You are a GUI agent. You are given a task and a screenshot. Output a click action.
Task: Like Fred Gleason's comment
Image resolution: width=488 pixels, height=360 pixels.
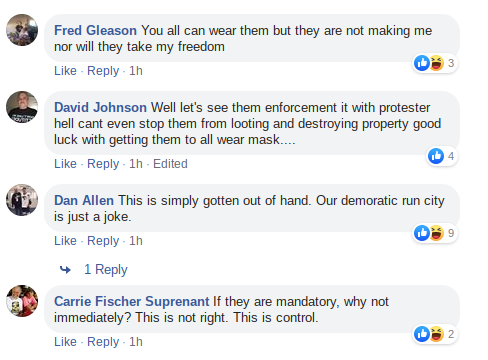pyautogui.click(x=65, y=71)
